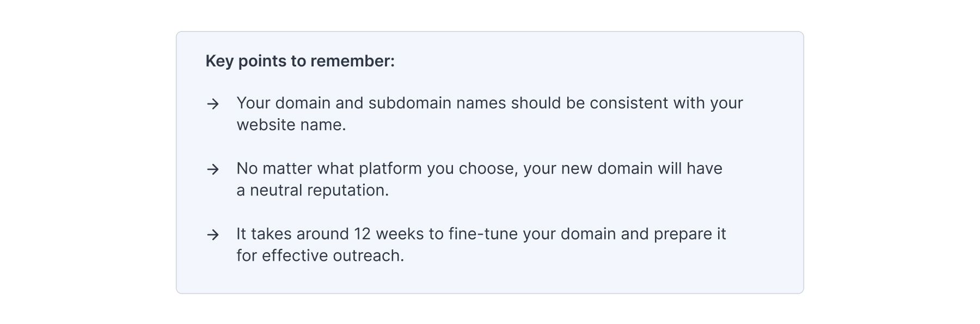980x324 pixels.
Task: Click the 'Key points to remember:' heading
Action: point(300,61)
